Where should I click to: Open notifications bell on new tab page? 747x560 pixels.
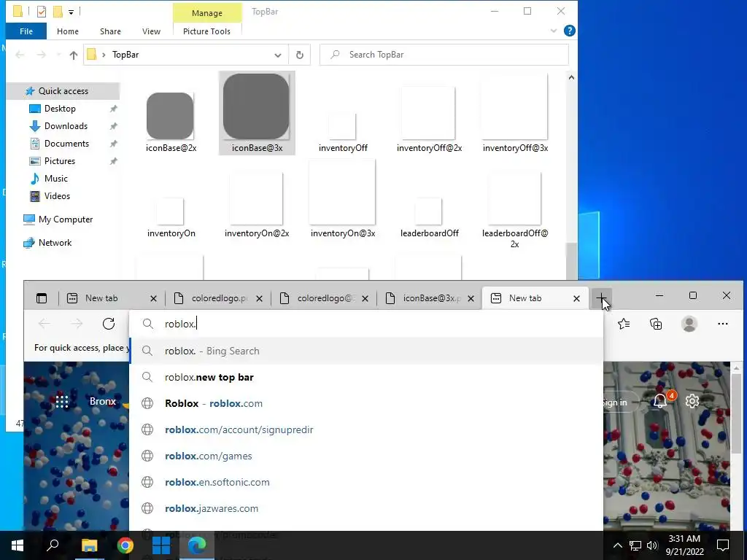(x=660, y=401)
